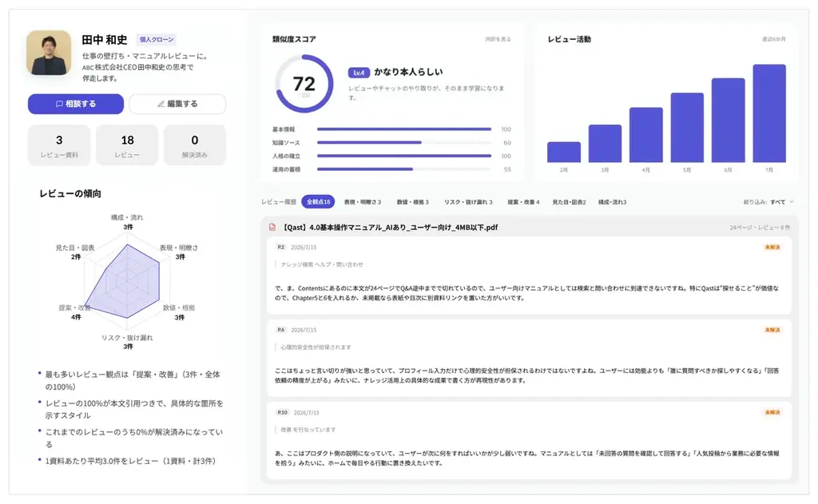Click the bullet starting 最も多いレビュー観点
This screenshot has width=818, height=504.
(133, 380)
